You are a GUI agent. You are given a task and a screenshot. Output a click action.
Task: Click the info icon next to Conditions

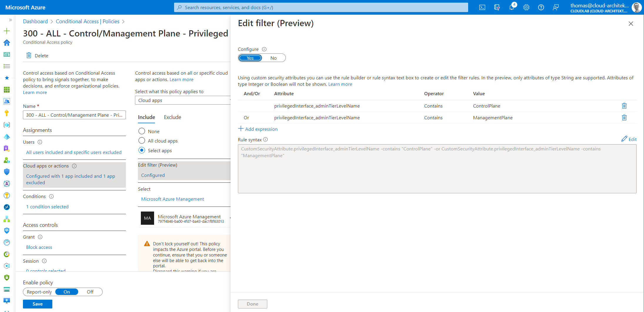coord(51,197)
